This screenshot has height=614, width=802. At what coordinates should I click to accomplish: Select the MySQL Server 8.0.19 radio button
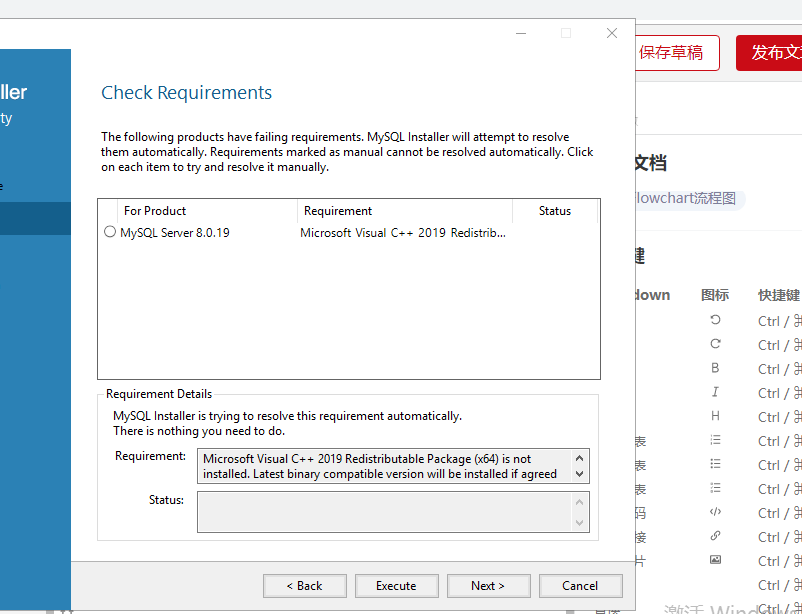pos(109,232)
